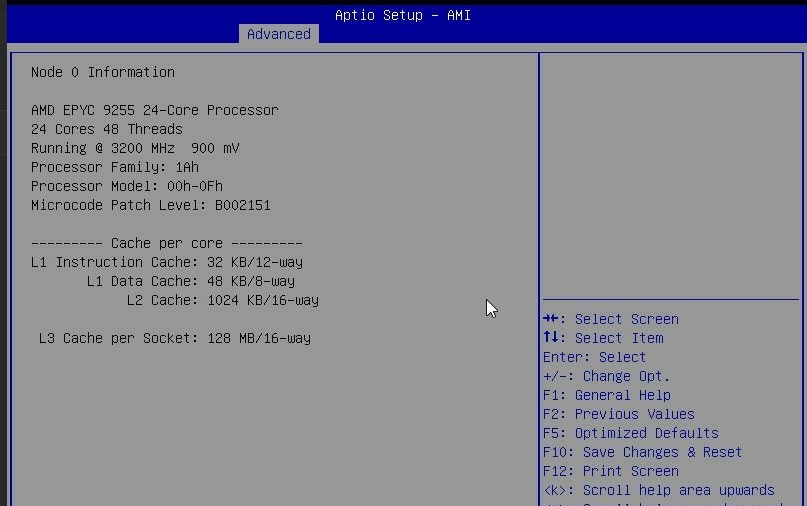Click the F5: Optimized Defaults hint

pos(630,433)
